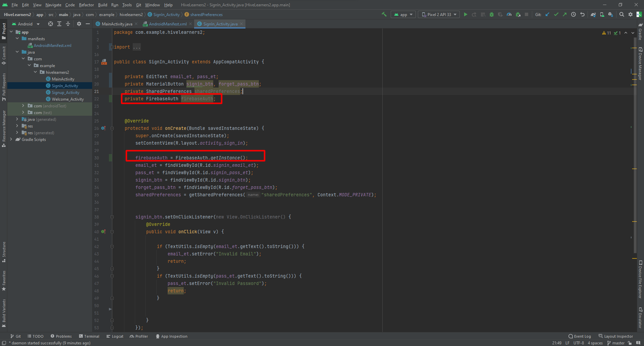Click the override gutter icon beside onCreate
The width and height of the screenshot is (644, 346).
pyautogui.click(x=103, y=128)
